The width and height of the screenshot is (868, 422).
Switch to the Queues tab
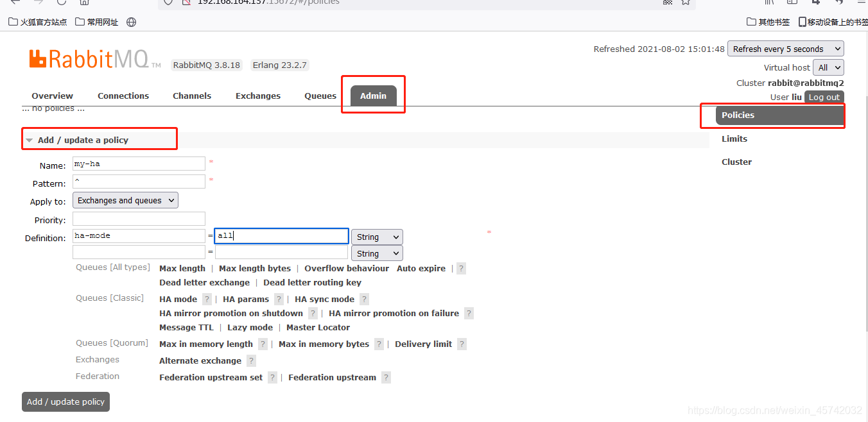coord(320,96)
